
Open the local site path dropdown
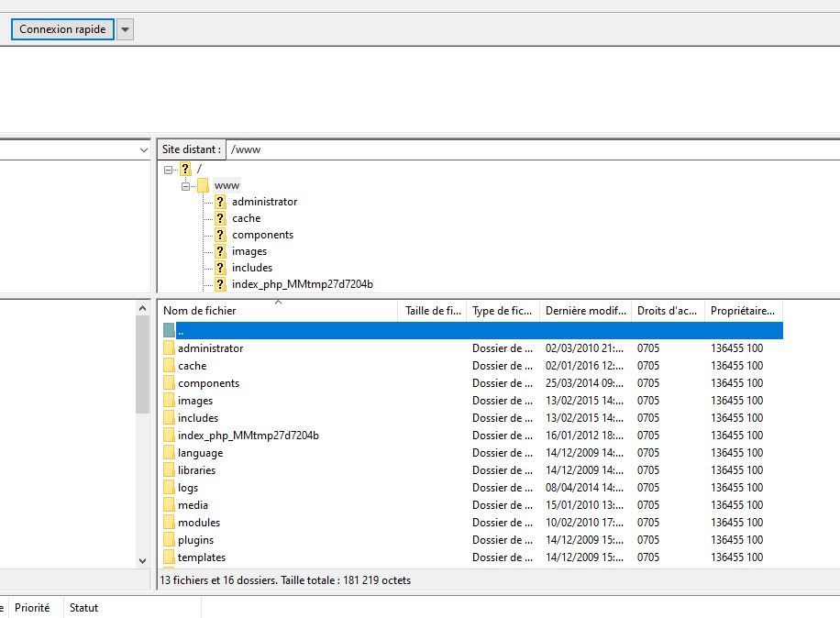[x=143, y=149]
